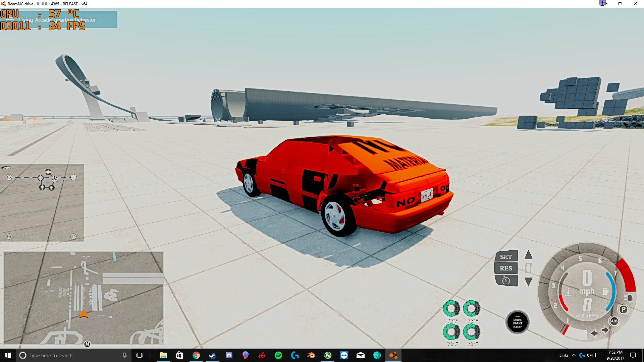Click the gearbox node in torque diagram
The image size is (644, 362).
pos(52,188)
